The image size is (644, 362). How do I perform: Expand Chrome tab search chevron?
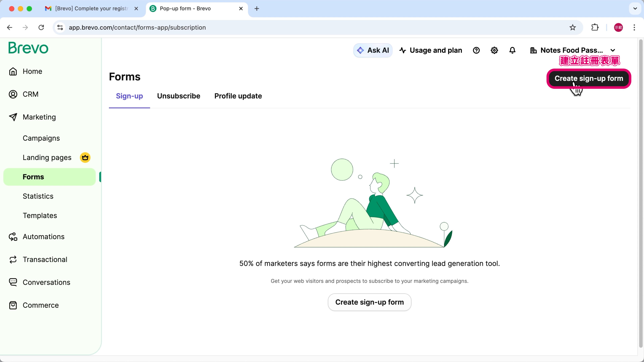[635, 9]
